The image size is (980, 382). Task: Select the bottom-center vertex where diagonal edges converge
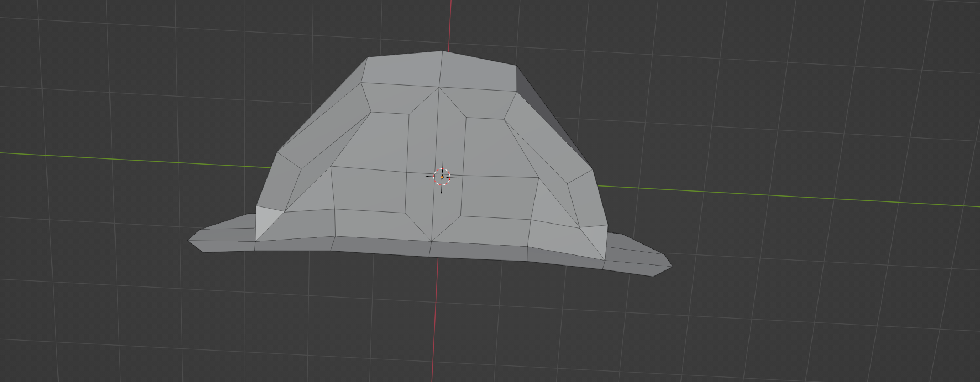click(x=431, y=241)
